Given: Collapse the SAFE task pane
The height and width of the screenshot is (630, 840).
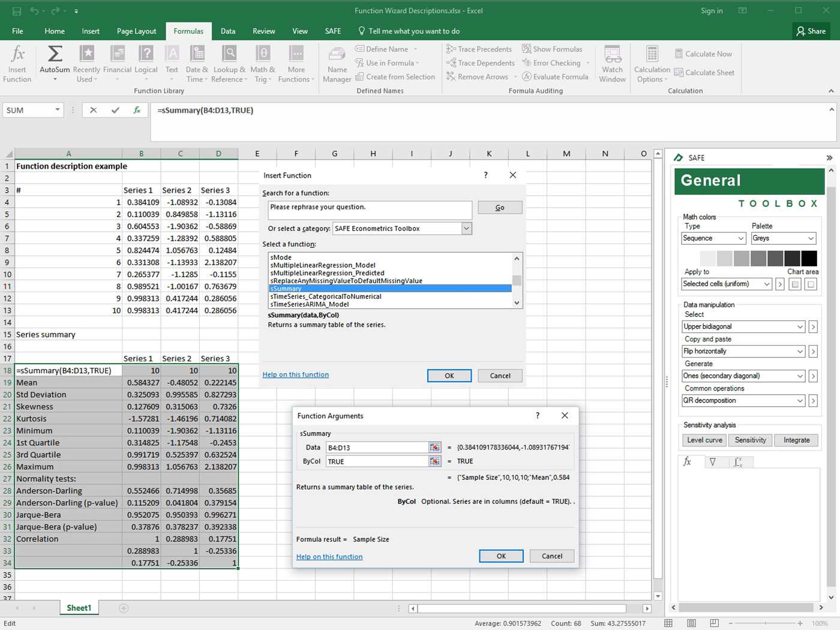Looking at the screenshot, I should pos(829,158).
